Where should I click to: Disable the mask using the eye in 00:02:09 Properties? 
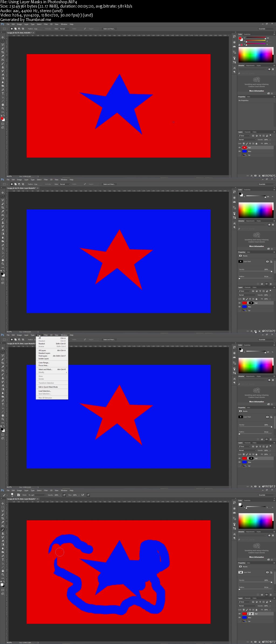pyautogui.click(x=267, y=284)
